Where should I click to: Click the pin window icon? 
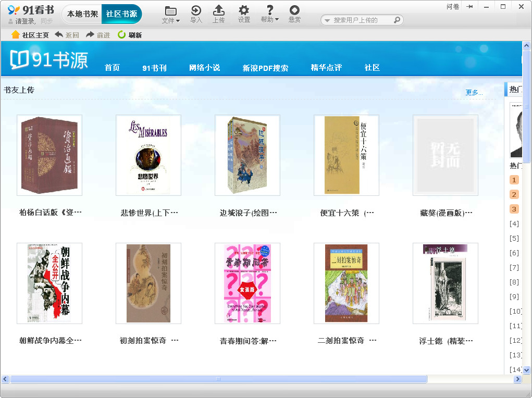(469, 6)
